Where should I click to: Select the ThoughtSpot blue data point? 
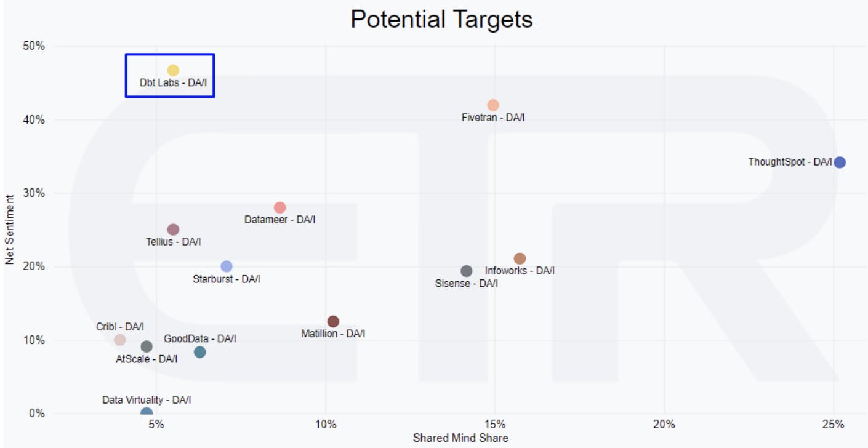tap(840, 162)
